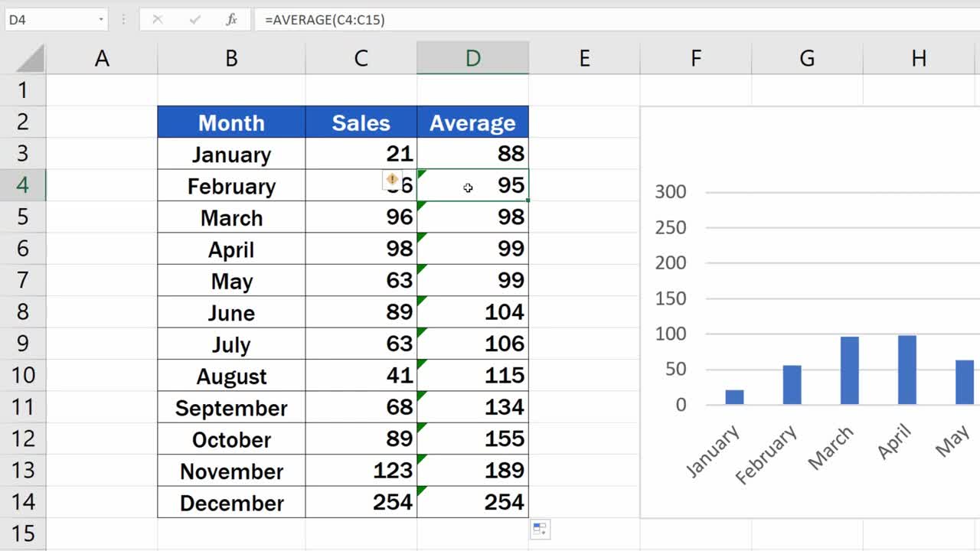Select row 1 header
Screen dimensions: 980x551
coord(23,90)
